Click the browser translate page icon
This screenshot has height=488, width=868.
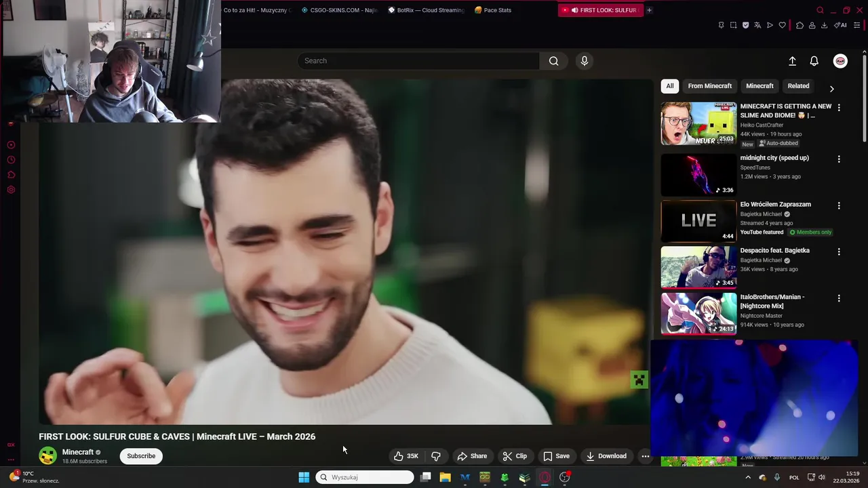(757, 25)
